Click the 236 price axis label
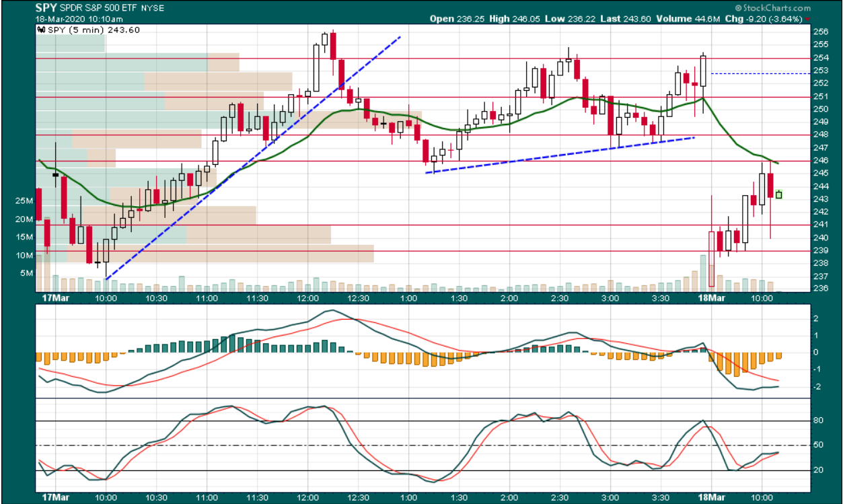The width and height of the screenshot is (843, 504). 821,289
